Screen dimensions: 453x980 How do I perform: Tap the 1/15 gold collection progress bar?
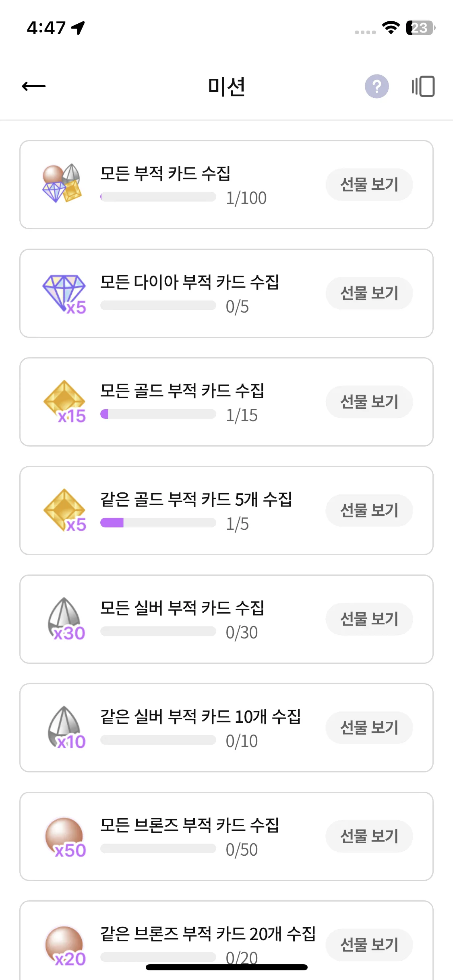[158, 414]
